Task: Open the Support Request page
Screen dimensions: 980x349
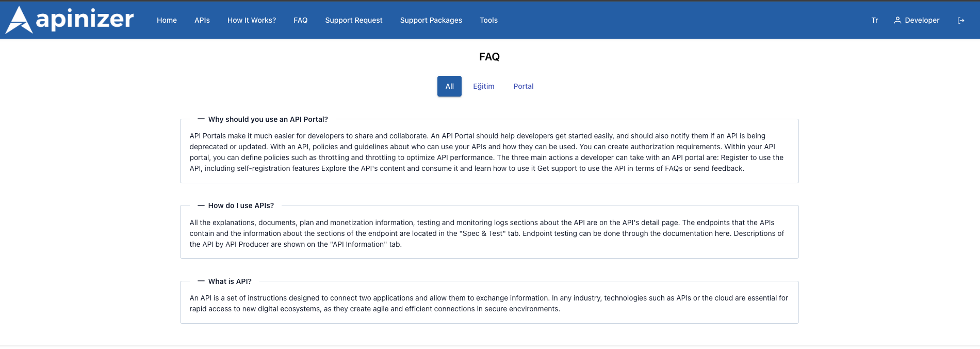Action: point(353,20)
